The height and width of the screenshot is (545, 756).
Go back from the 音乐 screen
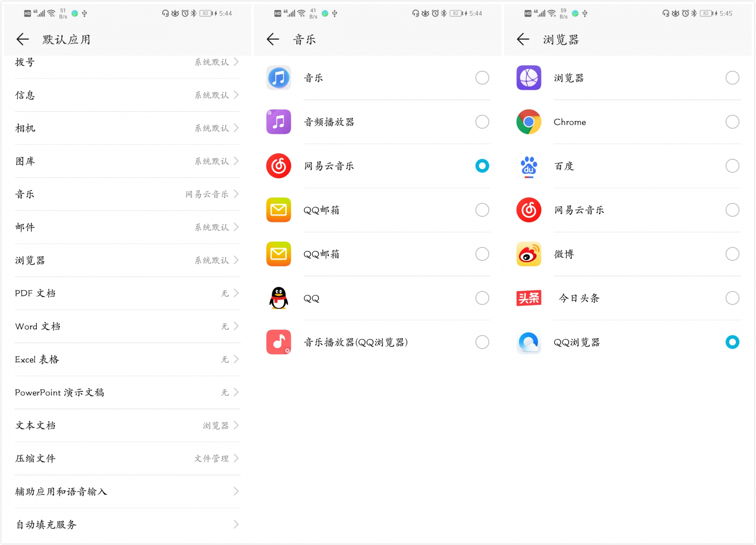[272, 39]
